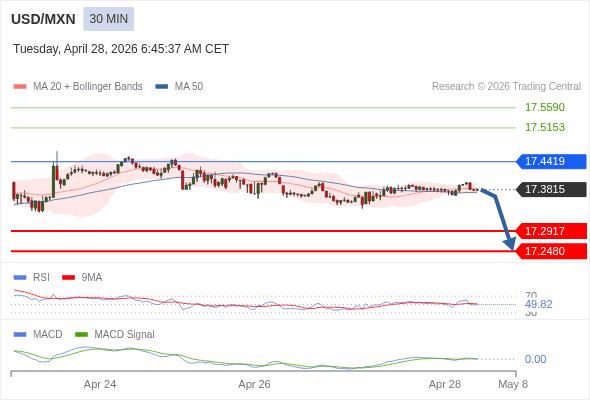The image size is (590, 400).
Task: Click the blue 17.4419 pivot price tag
Action: [x=551, y=161]
